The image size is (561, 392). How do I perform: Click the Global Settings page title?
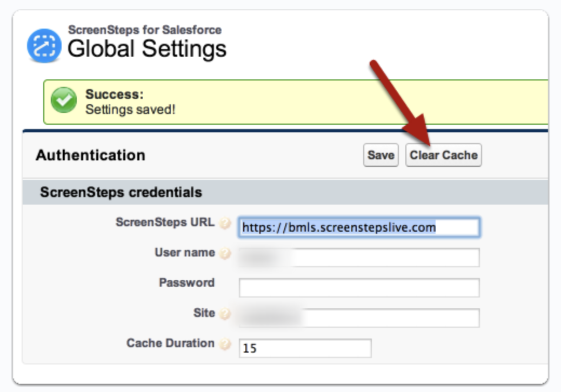(147, 49)
